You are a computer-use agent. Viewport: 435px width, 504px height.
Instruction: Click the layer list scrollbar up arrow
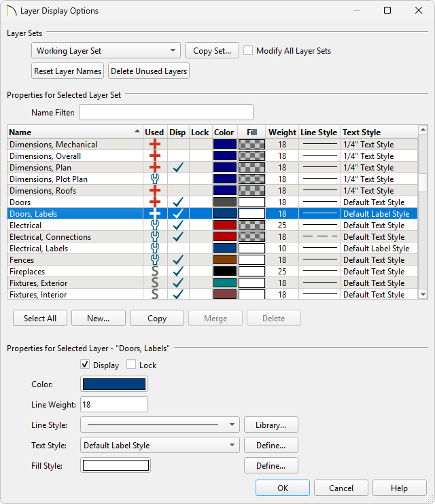tap(423, 130)
